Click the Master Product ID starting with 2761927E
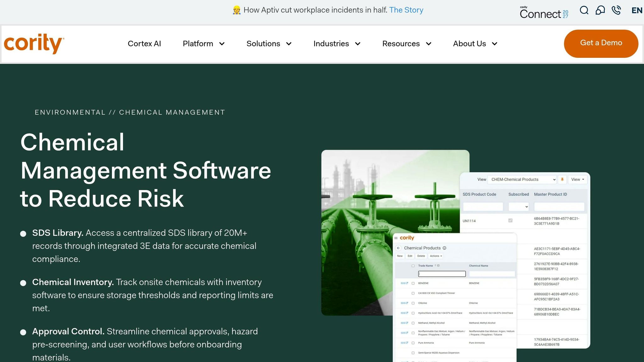This screenshot has height=362, width=644. (x=556, y=266)
